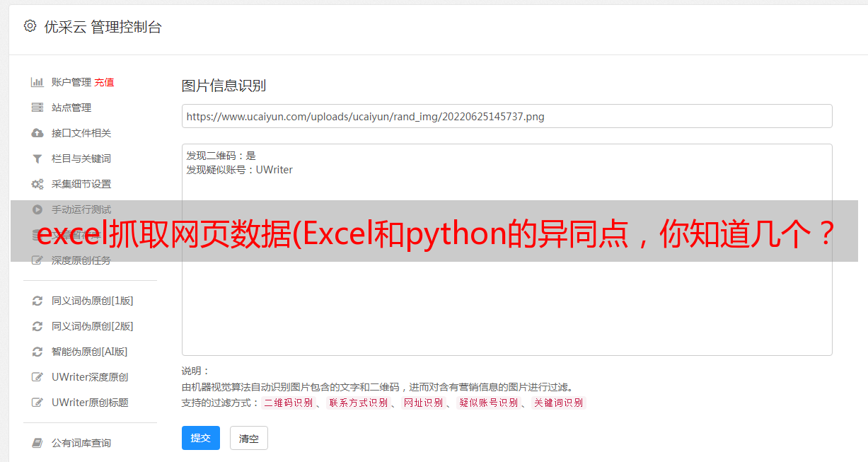Open the 充值 recharge link
Viewport: 868px width, 462px height.
(x=104, y=82)
